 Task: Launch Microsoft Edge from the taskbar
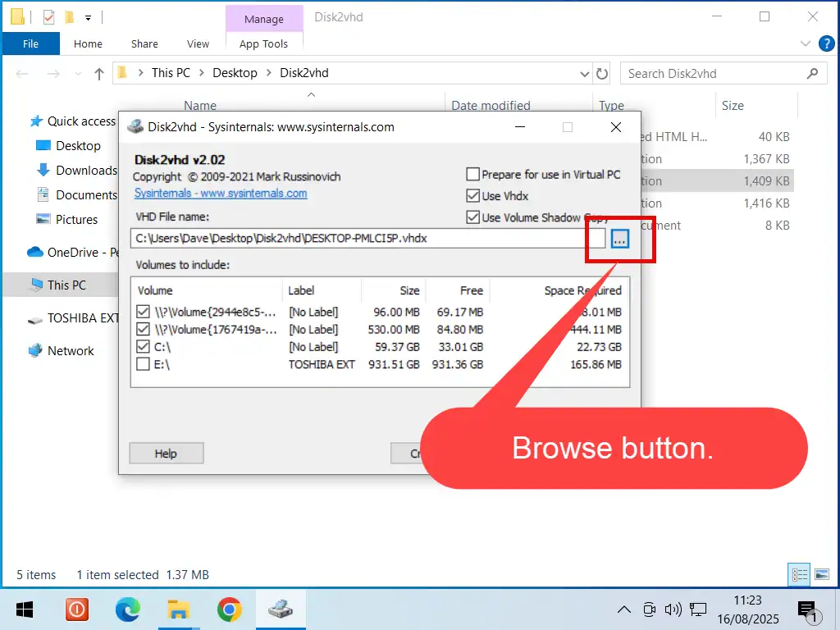pyautogui.click(x=127, y=609)
